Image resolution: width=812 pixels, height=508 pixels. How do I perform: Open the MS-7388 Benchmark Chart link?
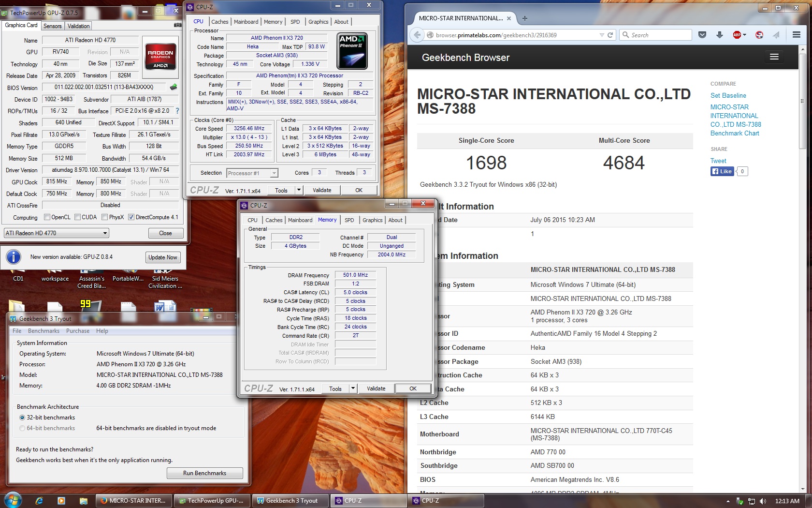(736, 120)
